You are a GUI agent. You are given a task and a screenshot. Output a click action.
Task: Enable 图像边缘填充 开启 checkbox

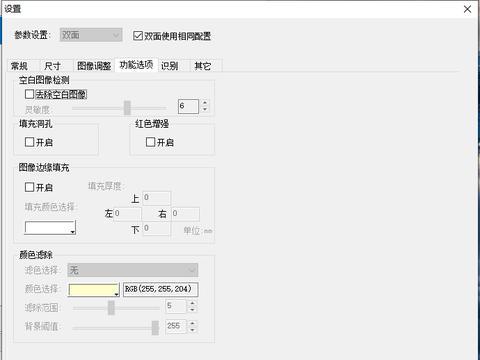[29, 187]
